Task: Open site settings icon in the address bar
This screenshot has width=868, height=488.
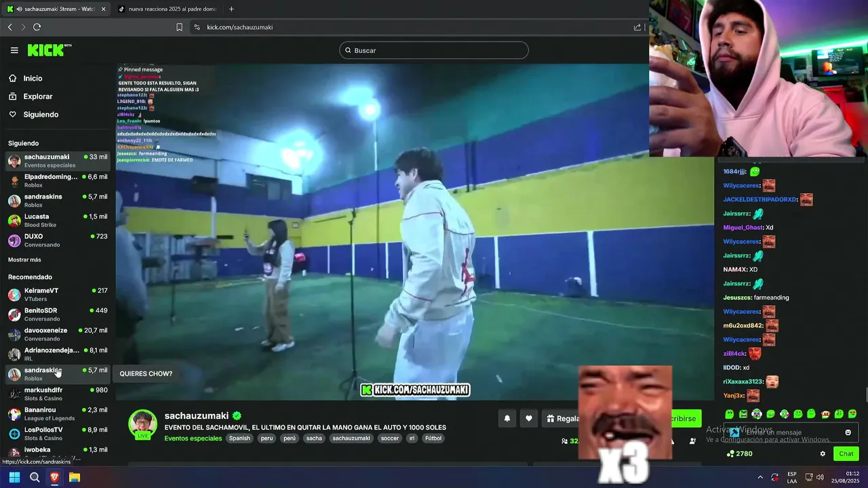Action: tap(197, 27)
